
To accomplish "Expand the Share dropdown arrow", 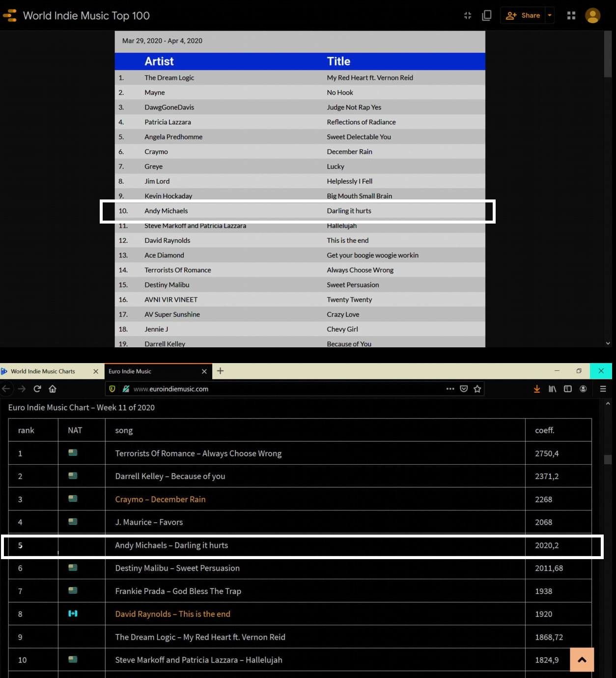I will point(550,16).
